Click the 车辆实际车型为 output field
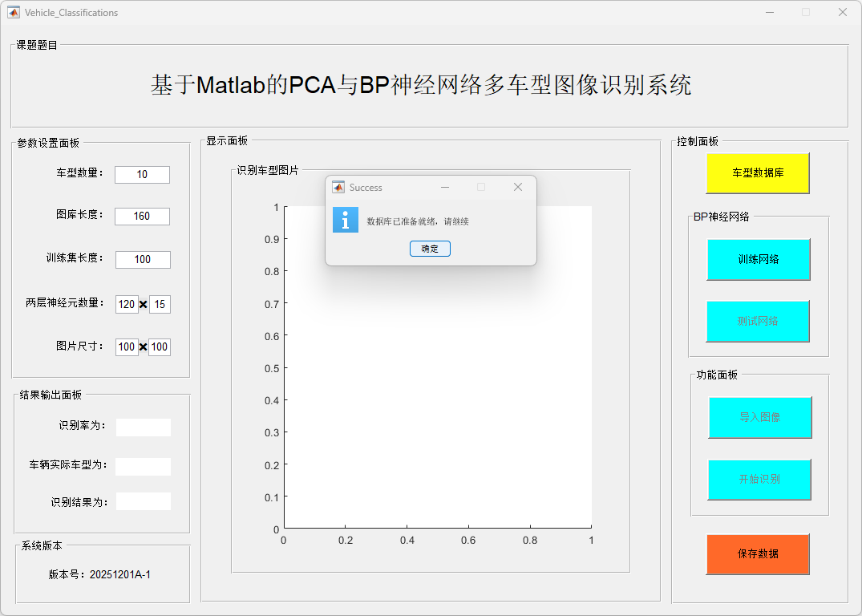This screenshot has width=862, height=616. coord(143,466)
